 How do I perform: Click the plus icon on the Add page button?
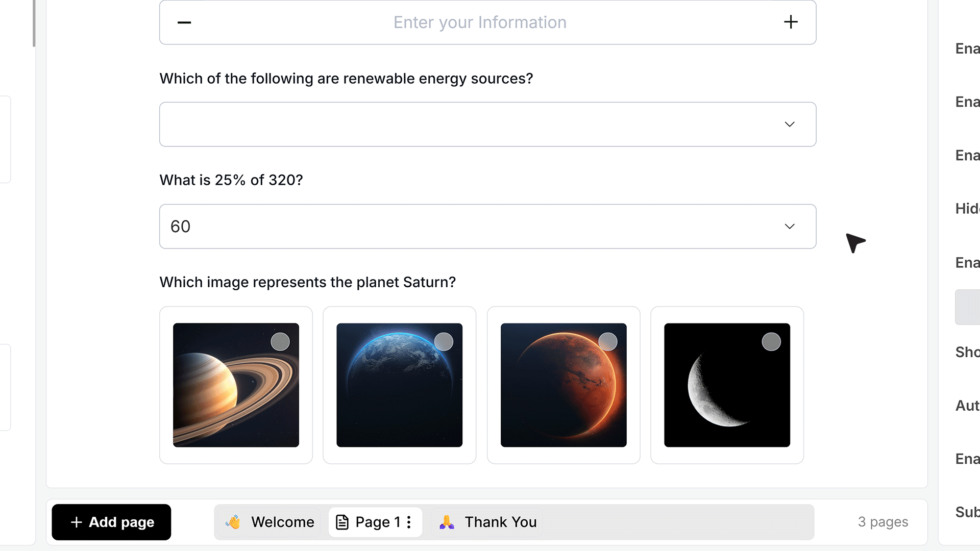click(76, 522)
